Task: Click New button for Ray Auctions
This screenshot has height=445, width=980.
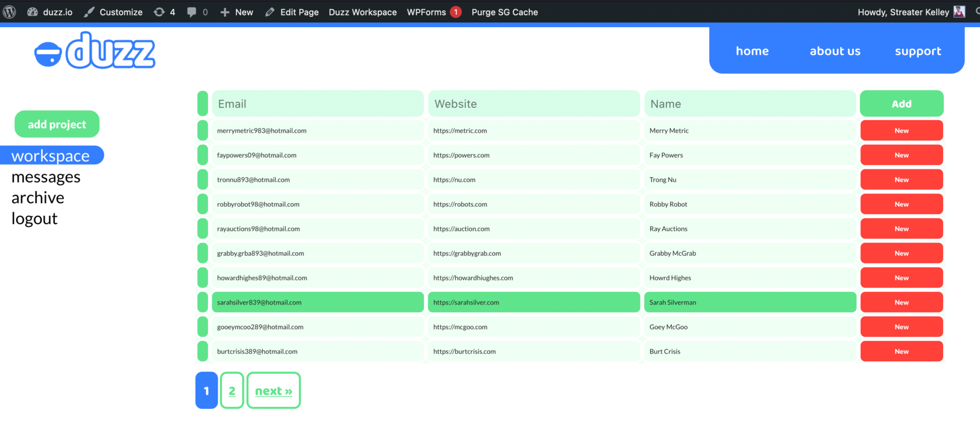Action: point(902,229)
